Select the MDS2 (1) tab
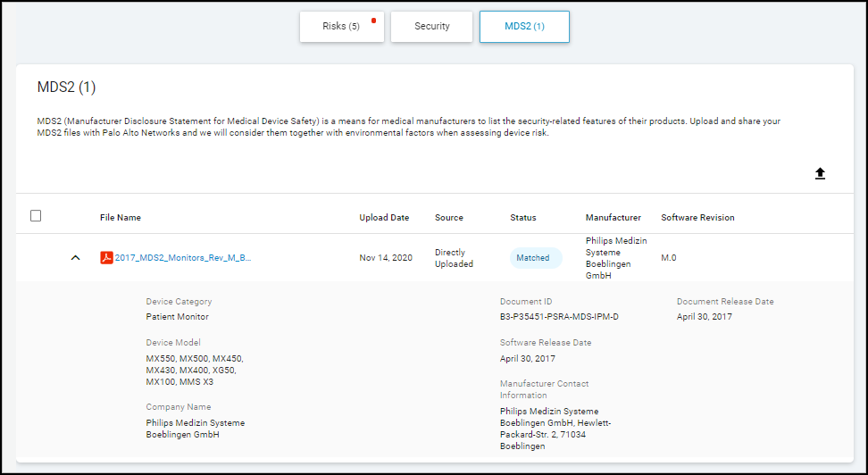This screenshot has height=475, width=868. [x=524, y=27]
